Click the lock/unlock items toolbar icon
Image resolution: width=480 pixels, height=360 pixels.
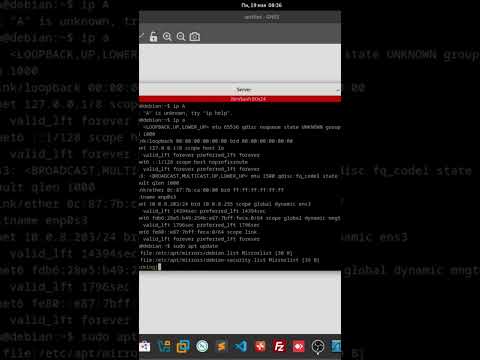click(153, 37)
